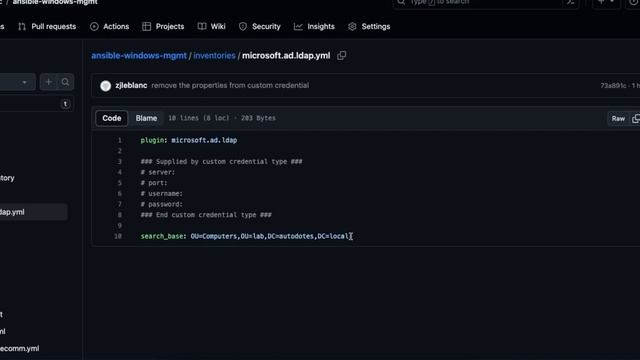The height and width of the screenshot is (360, 640).
Task: Copy file path icon next to microsoft.ad.ldap.yml
Action: (342, 56)
